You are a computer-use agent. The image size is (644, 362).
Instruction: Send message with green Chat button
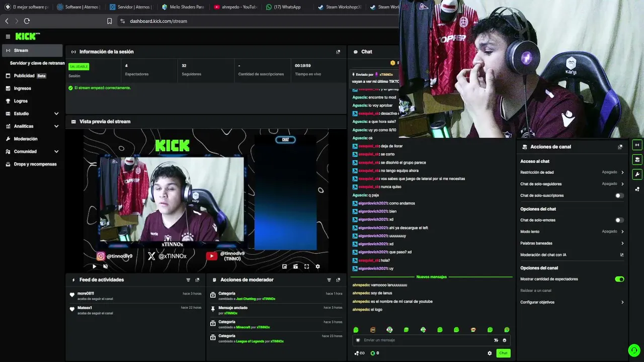point(503,353)
